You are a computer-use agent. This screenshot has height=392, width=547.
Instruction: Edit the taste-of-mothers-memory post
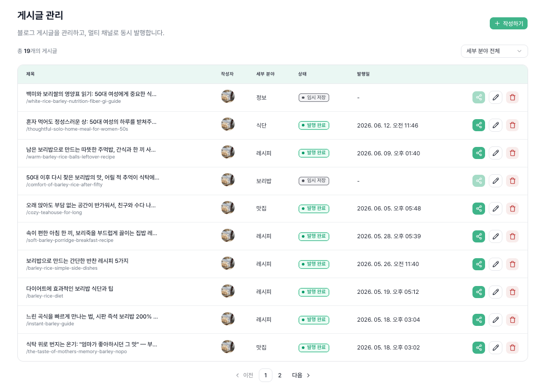[x=496, y=347]
